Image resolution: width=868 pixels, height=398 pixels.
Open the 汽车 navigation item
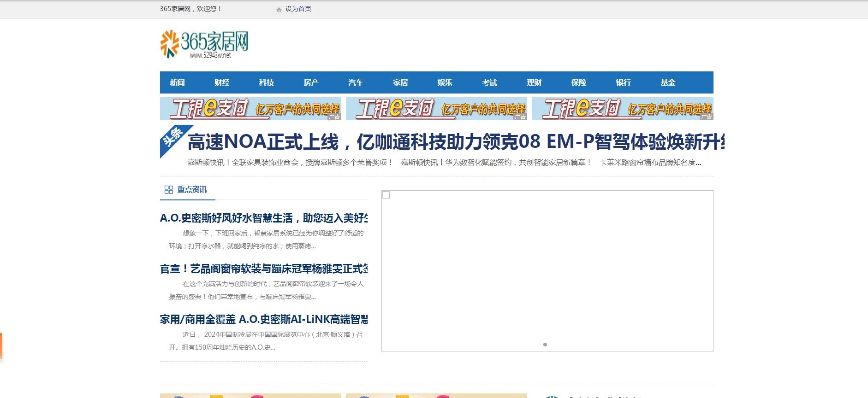356,82
